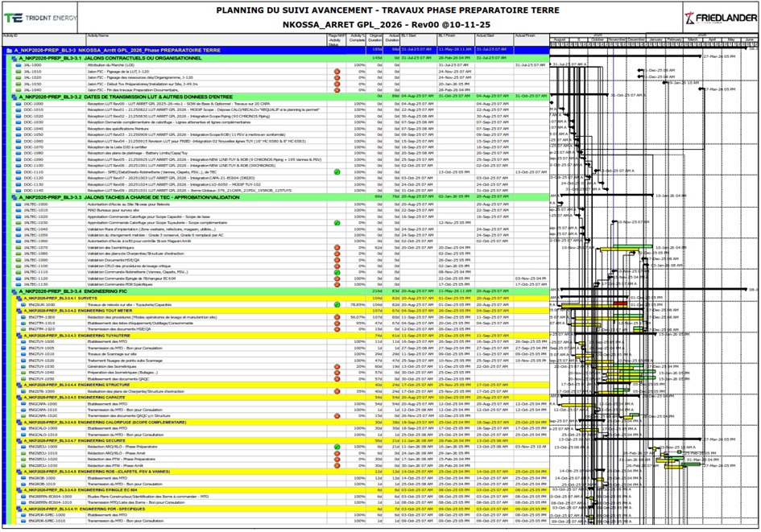Screen dimensions: 761x532
Task: Click the WBS icon beside ENGINEERING SECURITE
Action: click(19, 441)
